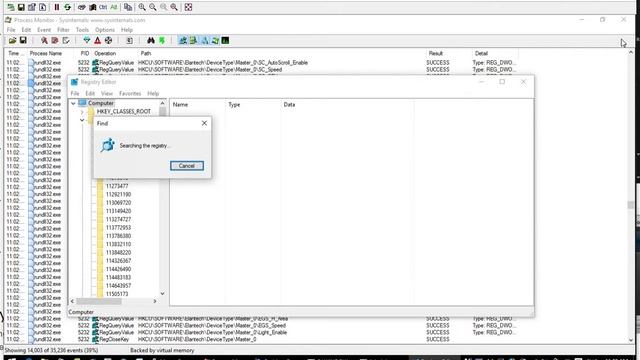Click the red Highlight icon in Process Monitor
Screen dimensions: 640x360
98,40
